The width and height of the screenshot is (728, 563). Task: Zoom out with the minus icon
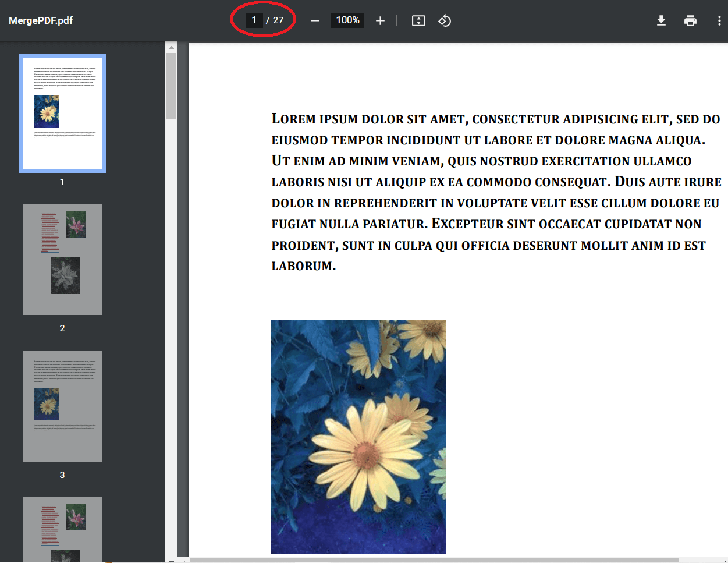click(x=315, y=20)
